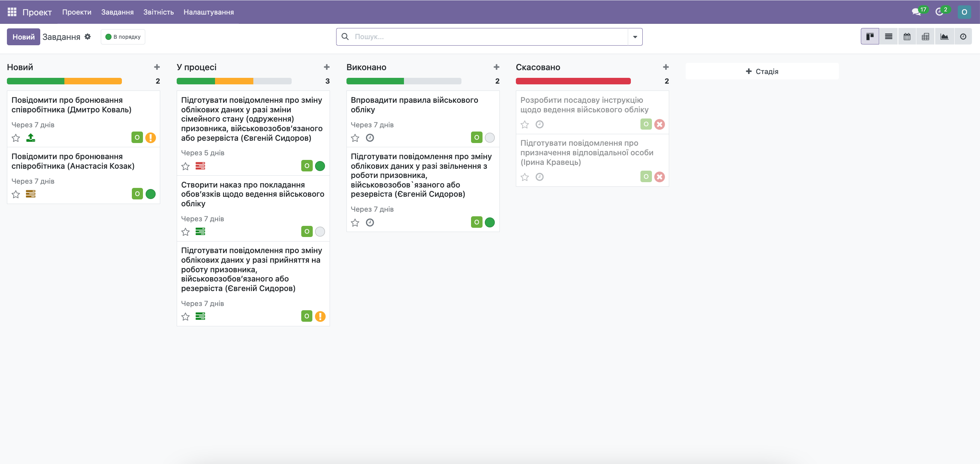Open orange warning state on Дмитро Коваль card

click(x=151, y=137)
